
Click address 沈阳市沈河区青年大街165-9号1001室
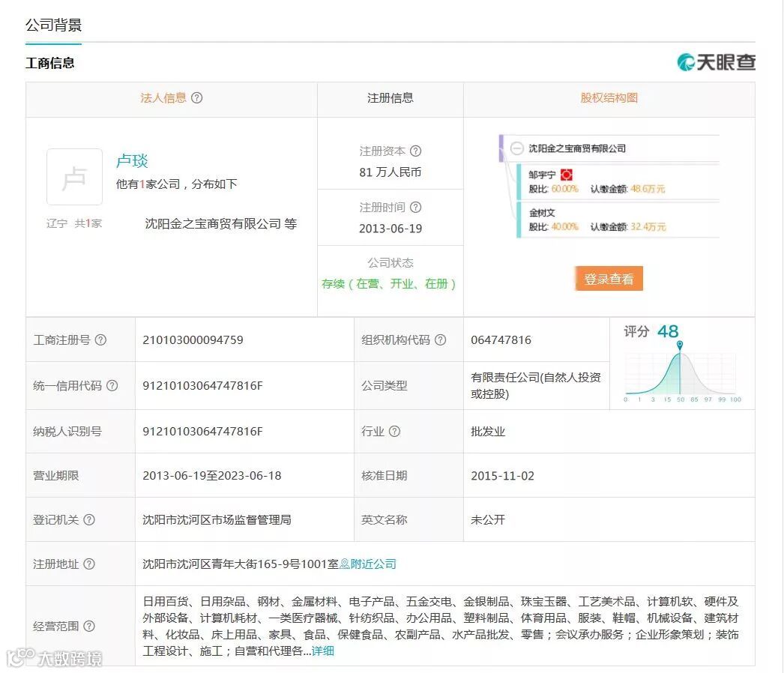pos(241,564)
